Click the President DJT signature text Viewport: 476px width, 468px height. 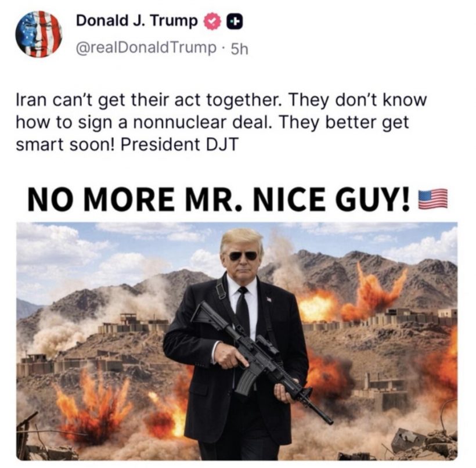pyautogui.click(x=180, y=145)
